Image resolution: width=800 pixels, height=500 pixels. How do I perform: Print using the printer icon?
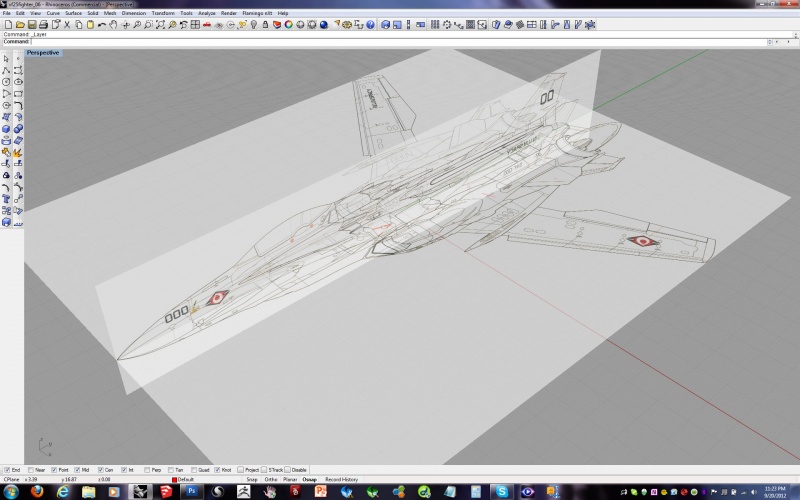[43, 24]
